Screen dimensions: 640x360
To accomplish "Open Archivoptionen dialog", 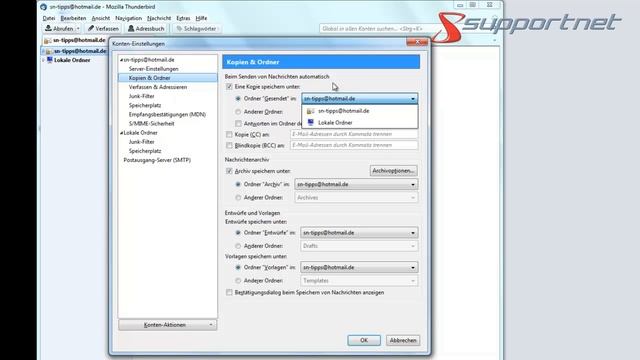I will coord(393,171).
